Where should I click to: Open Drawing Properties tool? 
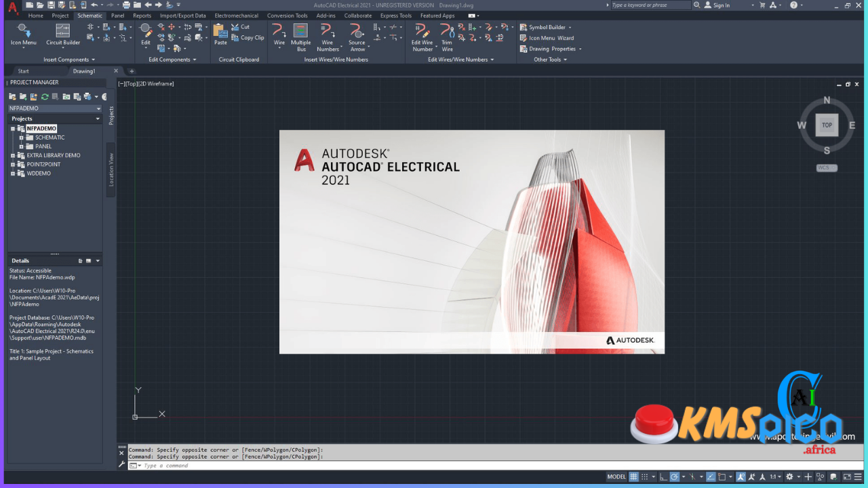pyautogui.click(x=548, y=49)
